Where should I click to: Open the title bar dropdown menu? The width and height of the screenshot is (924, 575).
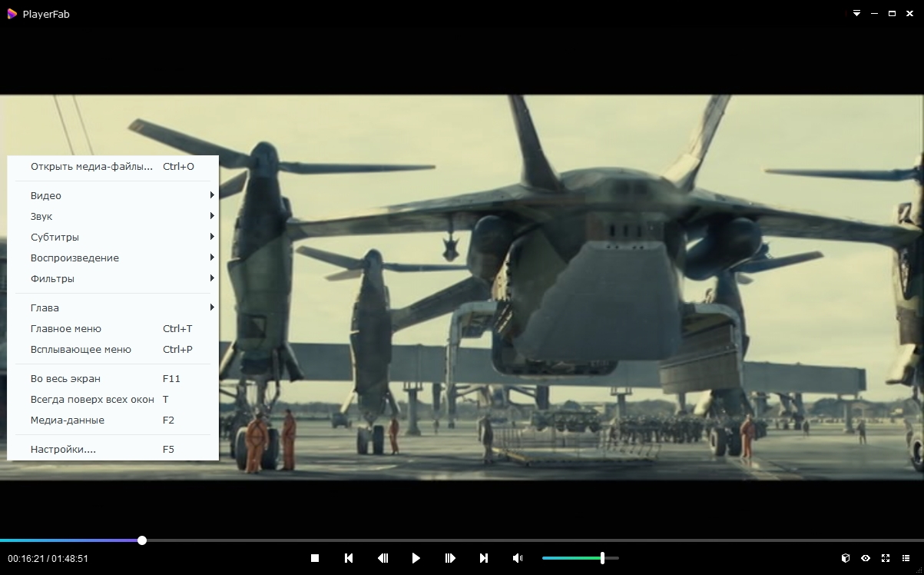(x=857, y=14)
